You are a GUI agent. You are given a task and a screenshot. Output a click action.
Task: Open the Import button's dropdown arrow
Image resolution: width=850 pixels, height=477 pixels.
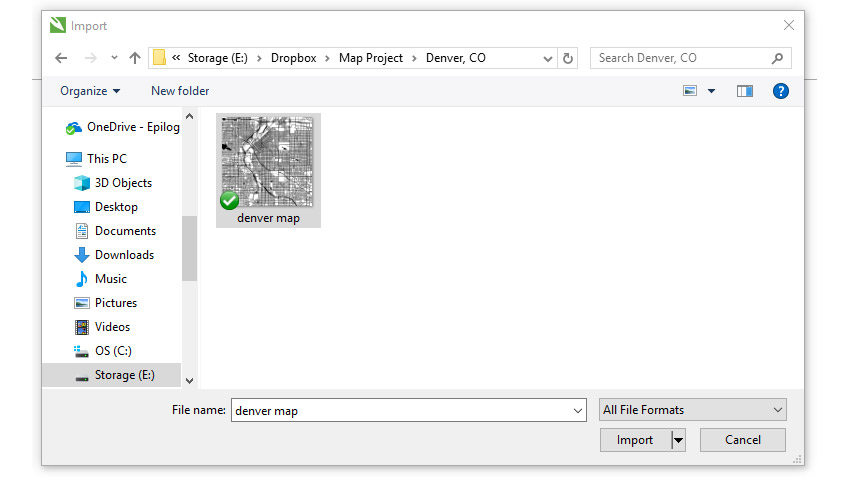pos(677,440)
